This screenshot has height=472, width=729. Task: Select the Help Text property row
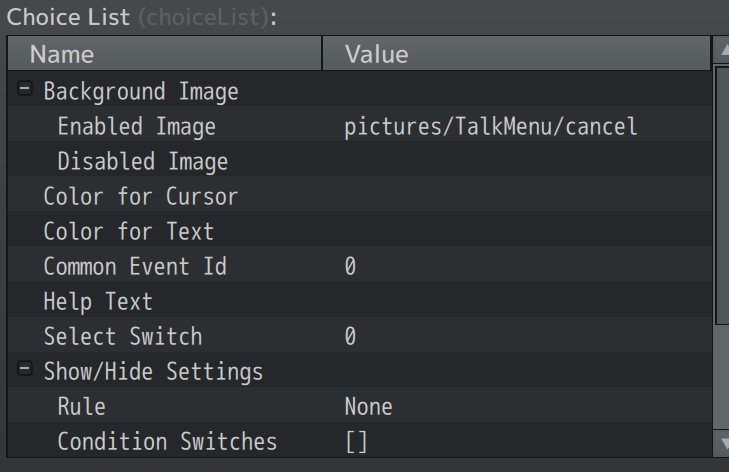tap(98, 302)
